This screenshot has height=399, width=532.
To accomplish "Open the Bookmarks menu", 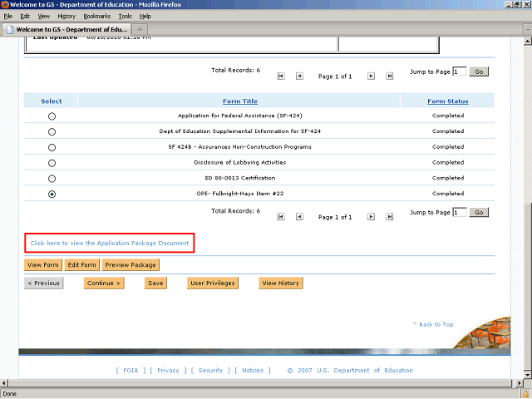I will 97,17.
